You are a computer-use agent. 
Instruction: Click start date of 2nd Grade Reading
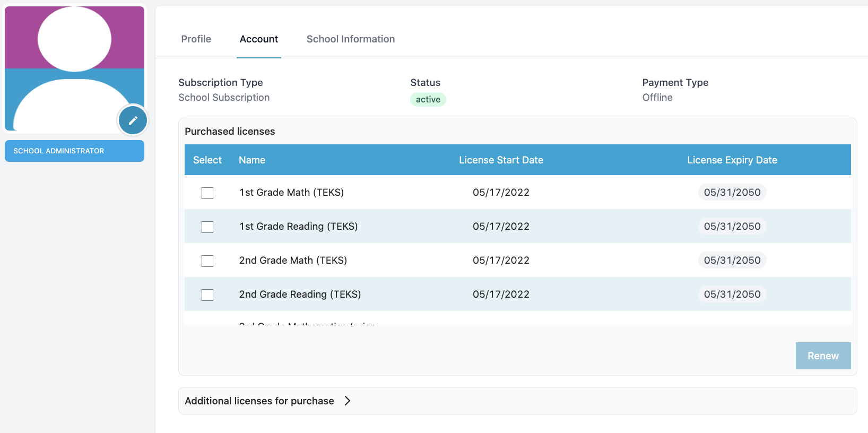(501, 295)
